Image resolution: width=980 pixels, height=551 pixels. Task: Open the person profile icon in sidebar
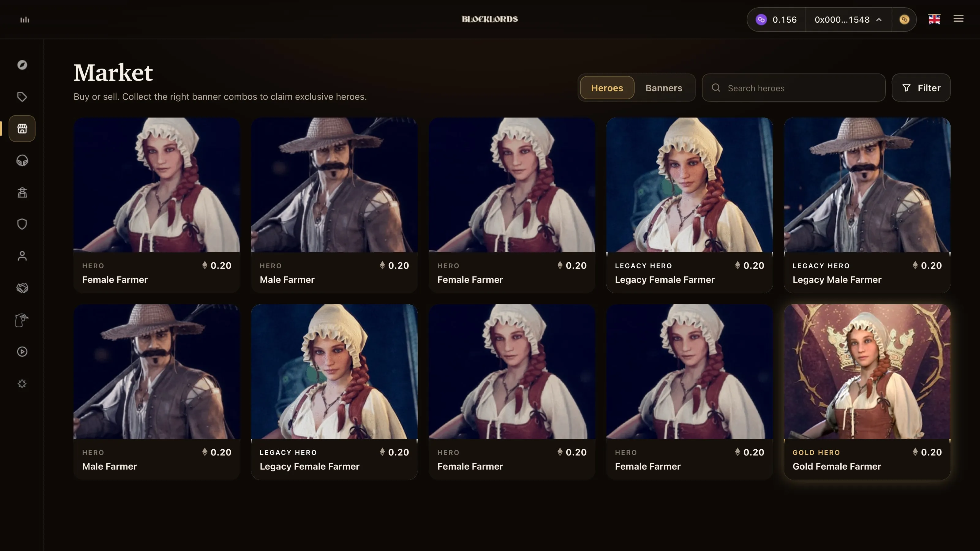click(x=22, y=256)
